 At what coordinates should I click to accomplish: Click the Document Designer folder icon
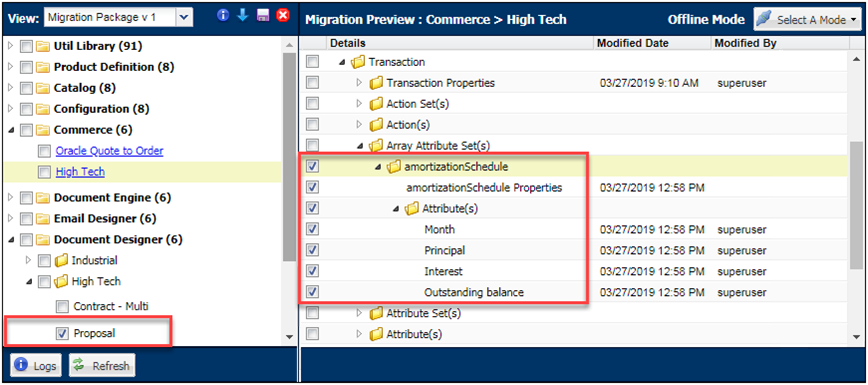point(43,240)
